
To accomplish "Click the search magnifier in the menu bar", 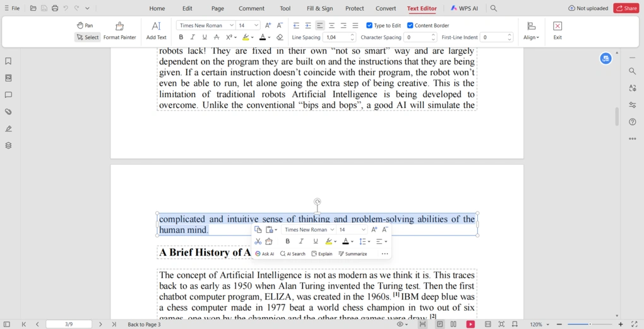I will (x=494, y=8).
